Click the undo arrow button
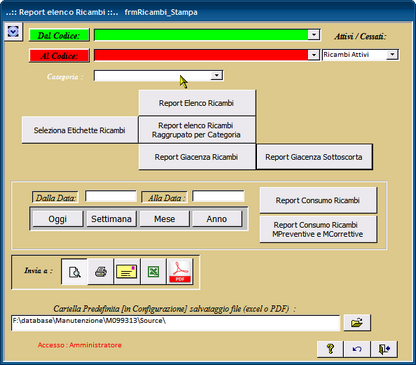The width and height of the screenshot is (416, 365). click(357, 349)
